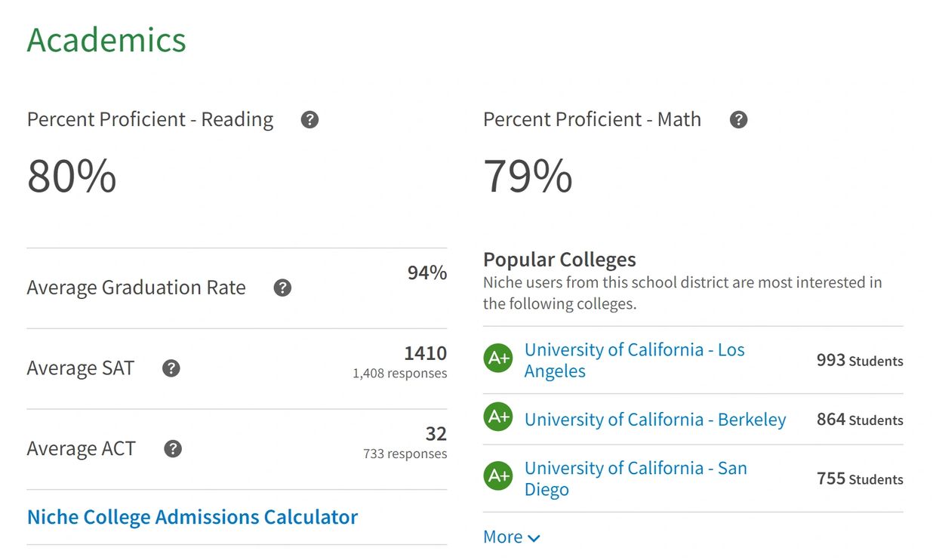
Task: Click the 755 Students count
Action: click(860, 478)
